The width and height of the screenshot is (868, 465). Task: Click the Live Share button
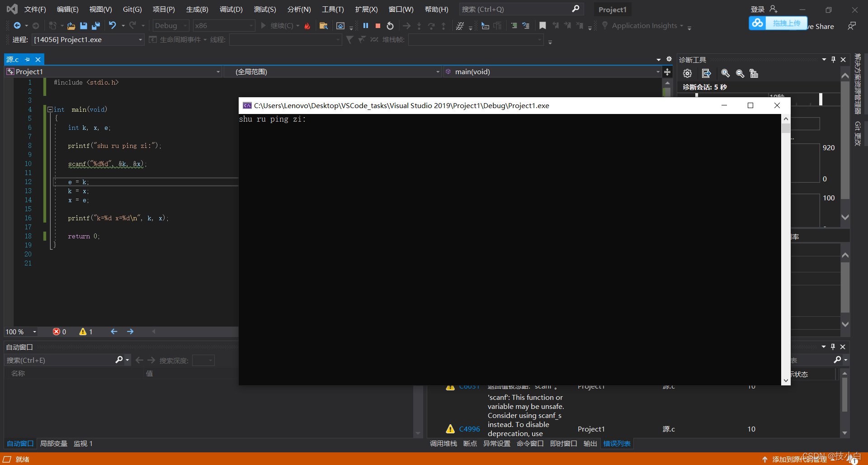(821, 26)
